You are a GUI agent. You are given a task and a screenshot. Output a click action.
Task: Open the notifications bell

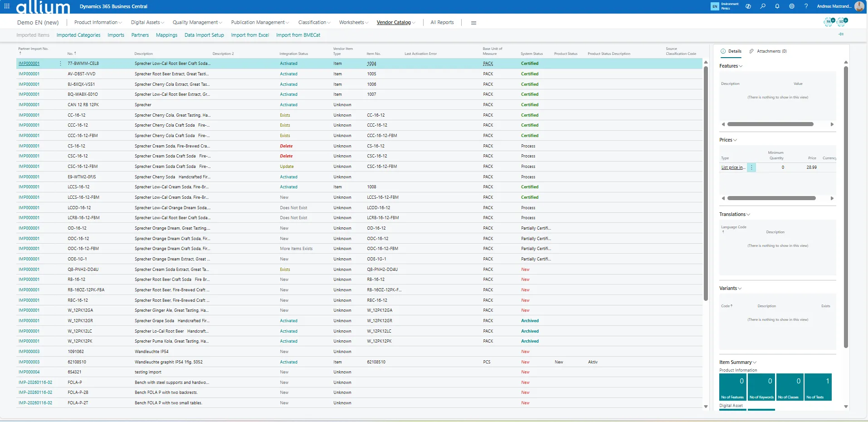click(x=777, y=6)
